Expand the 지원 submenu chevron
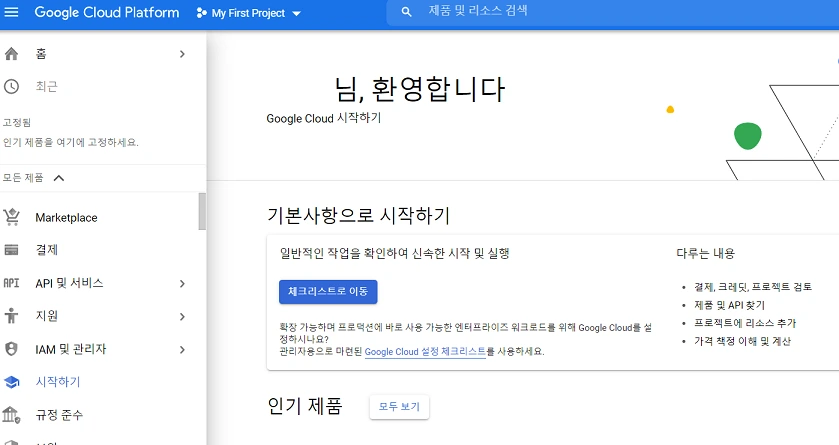This screenshot has width=839, height=445. (182, 317)
